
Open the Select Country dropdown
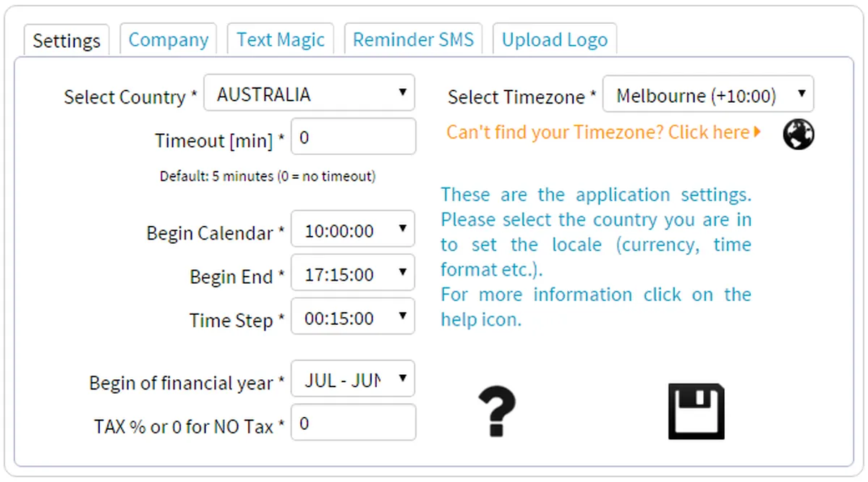tap(310, 95)
